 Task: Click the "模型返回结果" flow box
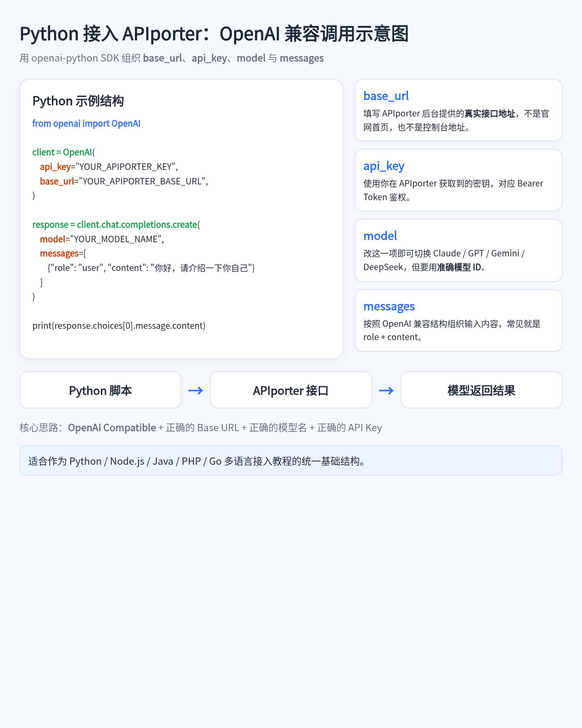coord(481,390)
